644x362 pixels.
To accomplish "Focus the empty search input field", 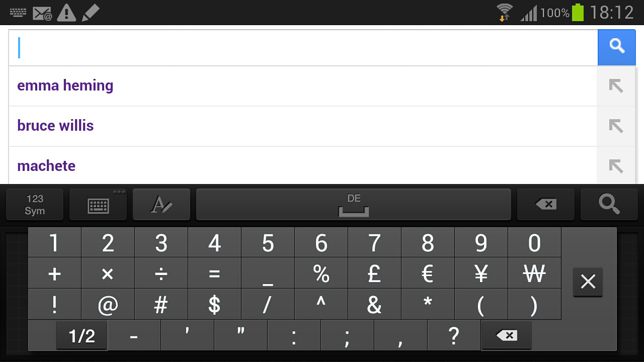I will coord(302,48).
